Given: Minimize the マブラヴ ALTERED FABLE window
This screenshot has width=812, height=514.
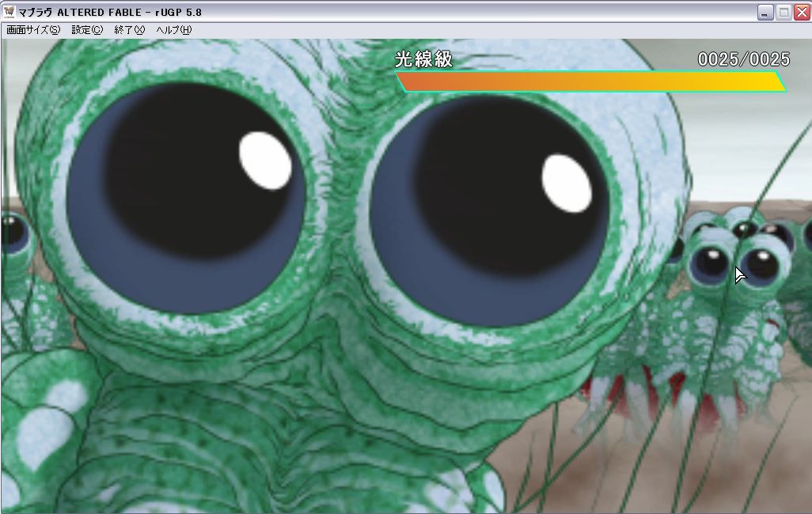Looking at the screenshot, I should click(765, 12).
